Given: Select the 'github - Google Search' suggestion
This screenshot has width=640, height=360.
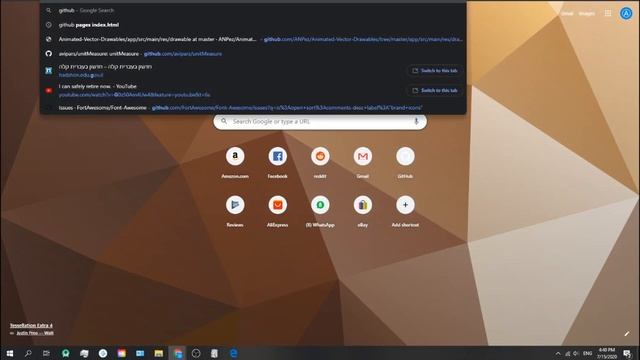Looking at the screenshot, I should pos(253,10).
